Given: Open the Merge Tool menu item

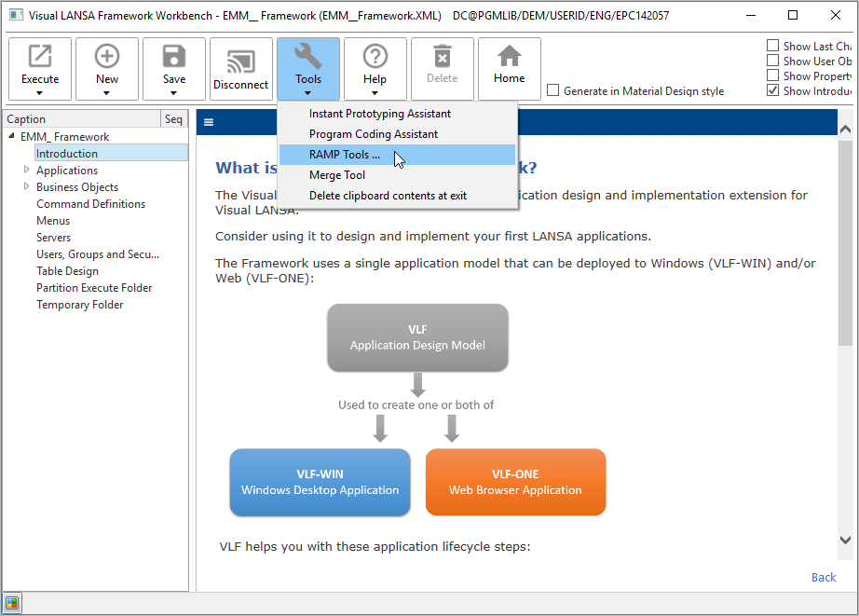Looking at the screenshot, I should [x=397, y=175].
